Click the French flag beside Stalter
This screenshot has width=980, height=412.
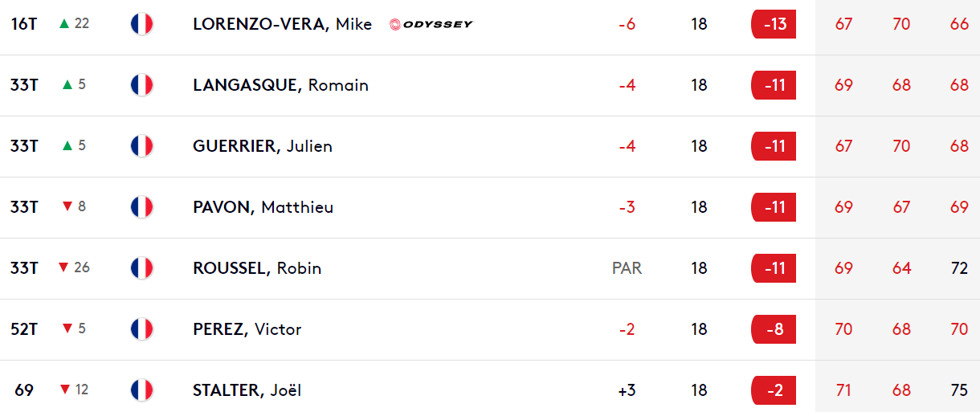tap(141, 390)
